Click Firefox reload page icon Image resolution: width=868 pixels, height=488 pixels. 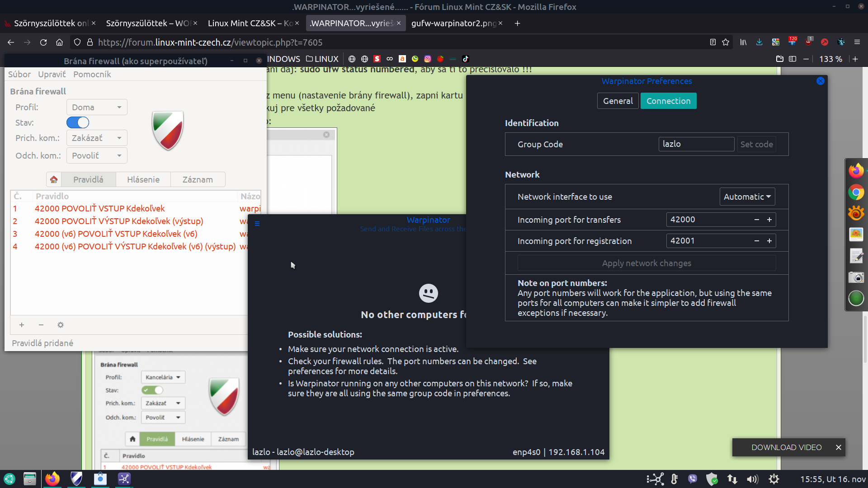point(43,42)
